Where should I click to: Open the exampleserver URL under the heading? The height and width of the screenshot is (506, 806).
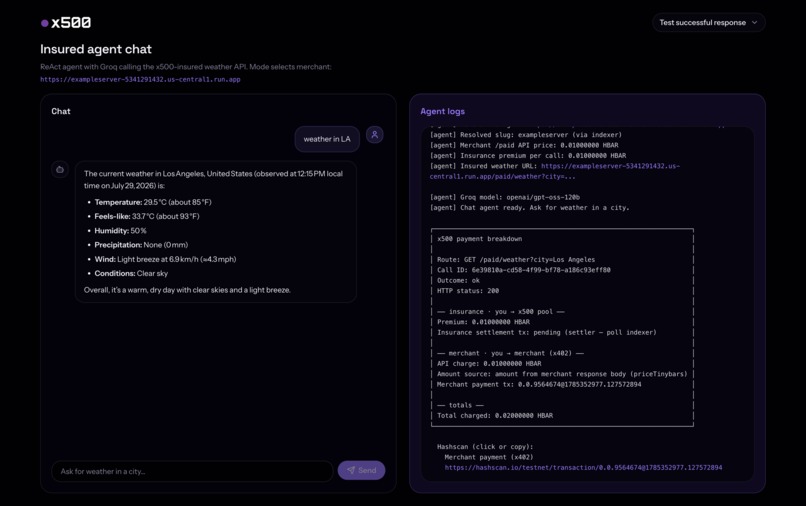click(x=140, y=79)
